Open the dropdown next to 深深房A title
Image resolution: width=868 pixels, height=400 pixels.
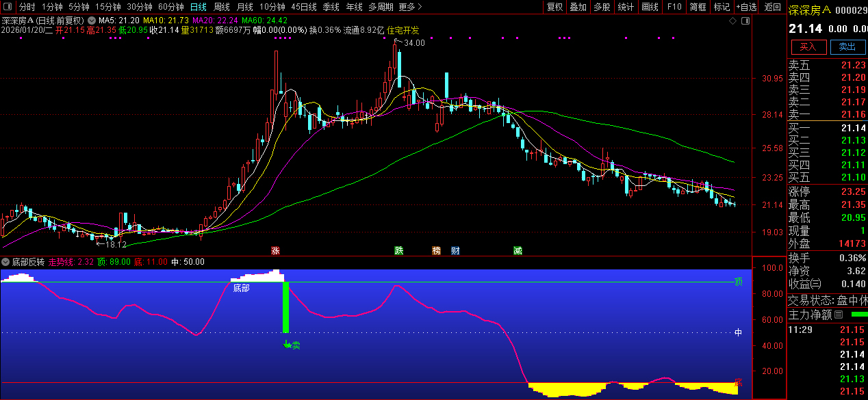92,21
